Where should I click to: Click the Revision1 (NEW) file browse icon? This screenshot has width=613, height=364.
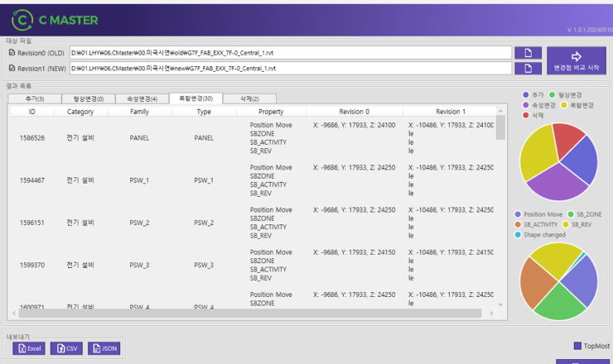[528, 68]
